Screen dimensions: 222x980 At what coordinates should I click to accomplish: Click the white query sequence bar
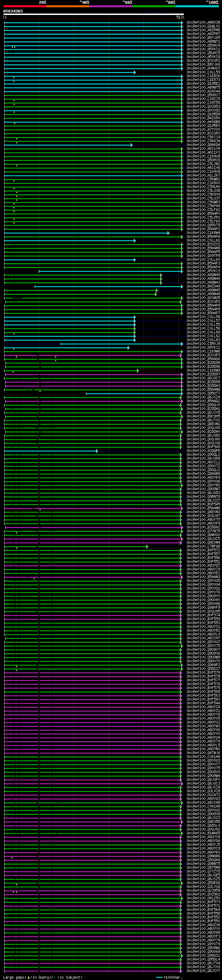94,15
